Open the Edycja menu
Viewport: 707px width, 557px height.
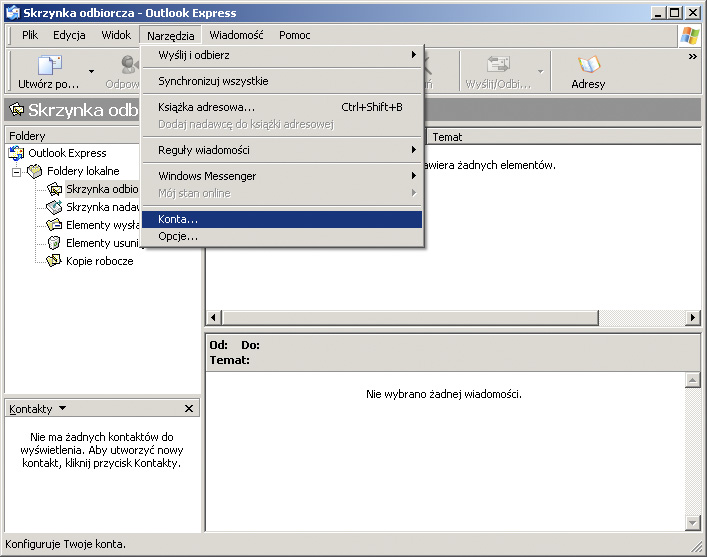tap(69, 35)
